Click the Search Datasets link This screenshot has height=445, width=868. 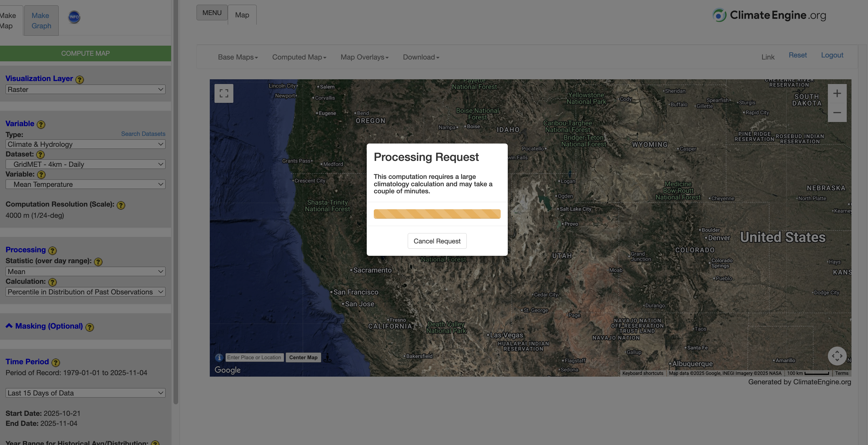tap(143, 133)
